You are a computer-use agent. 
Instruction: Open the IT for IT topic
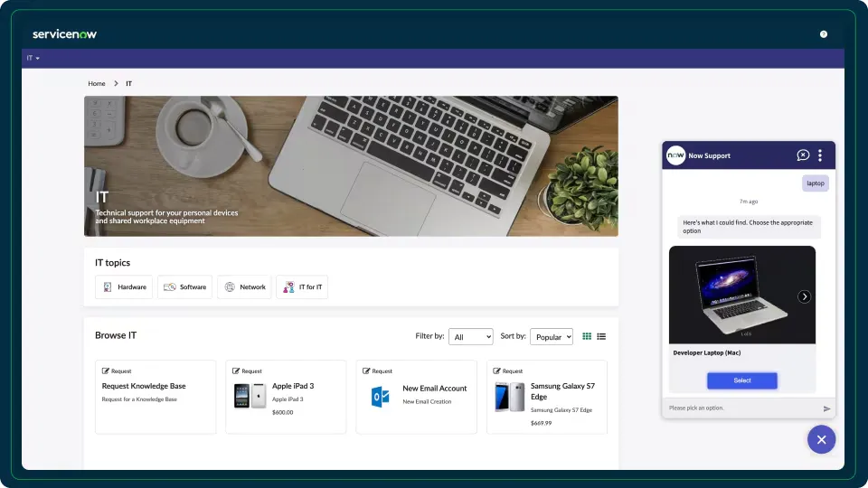point(302,287)
